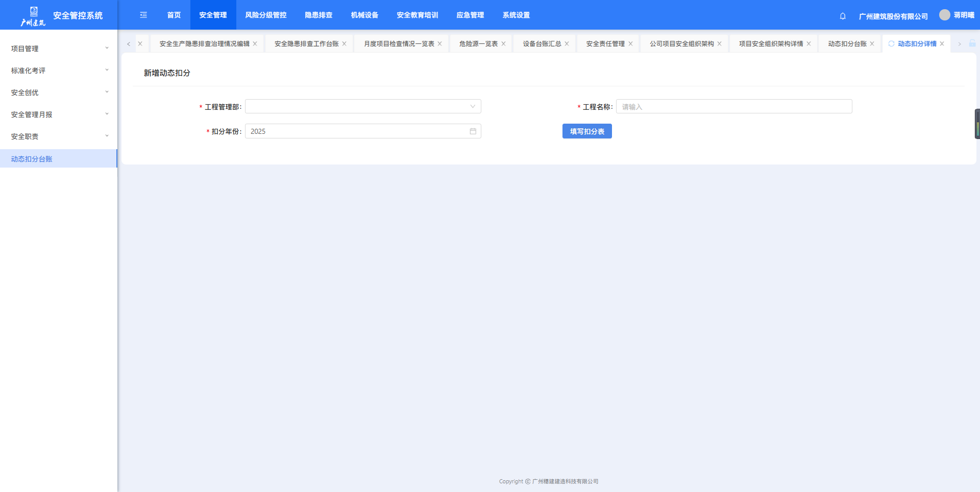980x492 pixels.
Task: Go to 隐患排查 in the top navigation
Action: pyautogui.click(x=318, y=15)
